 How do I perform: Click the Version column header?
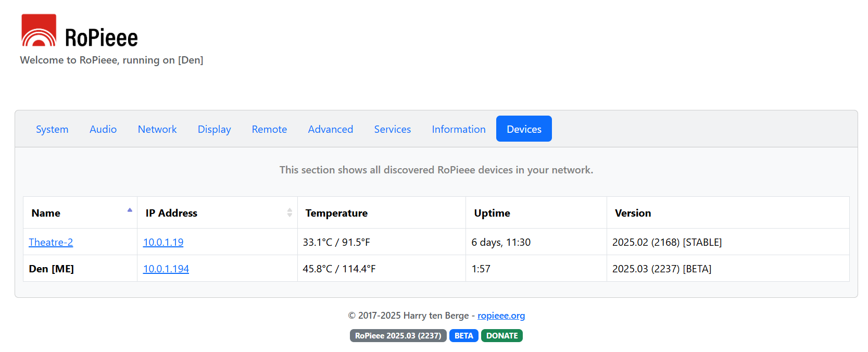click(728, 212)
